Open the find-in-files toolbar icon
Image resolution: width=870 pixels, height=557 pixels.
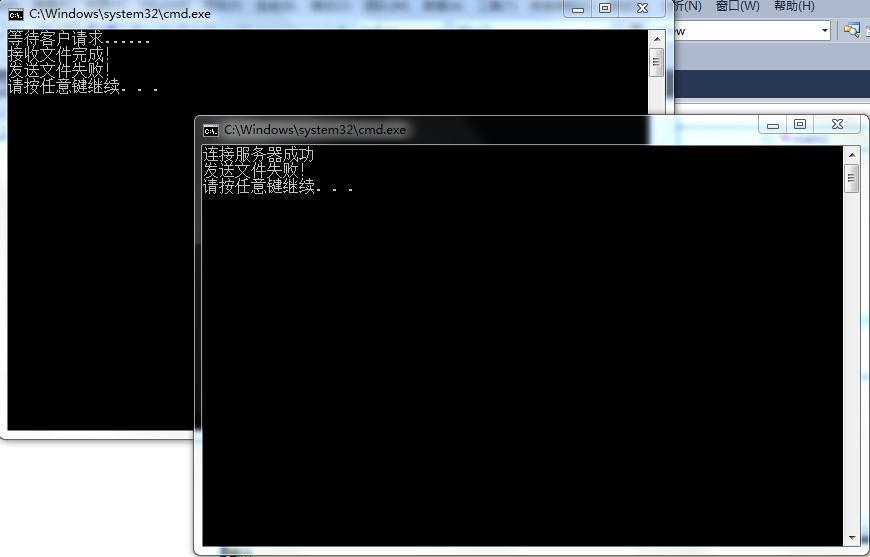pyautogui.click(x=851, y=30)
